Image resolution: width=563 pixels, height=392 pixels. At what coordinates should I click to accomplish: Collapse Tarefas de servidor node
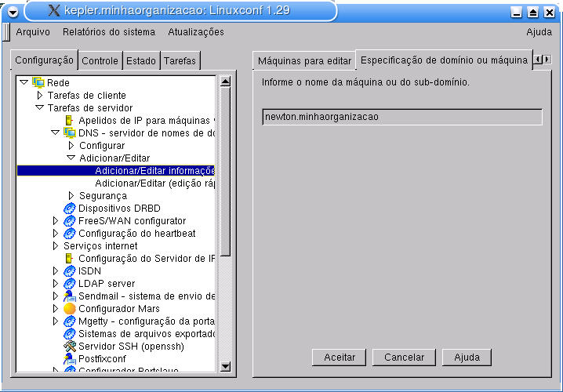[40, 107]
